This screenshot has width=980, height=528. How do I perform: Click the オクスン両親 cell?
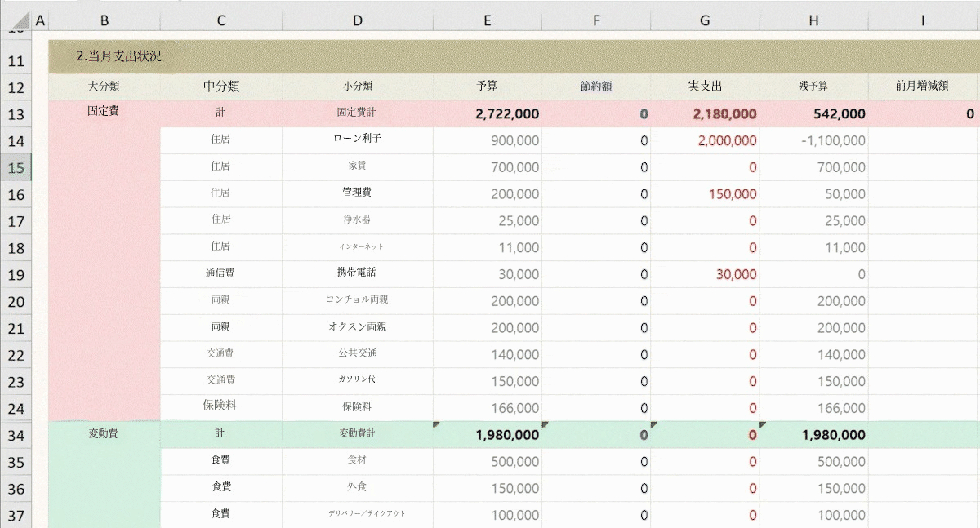click(358, 326)
